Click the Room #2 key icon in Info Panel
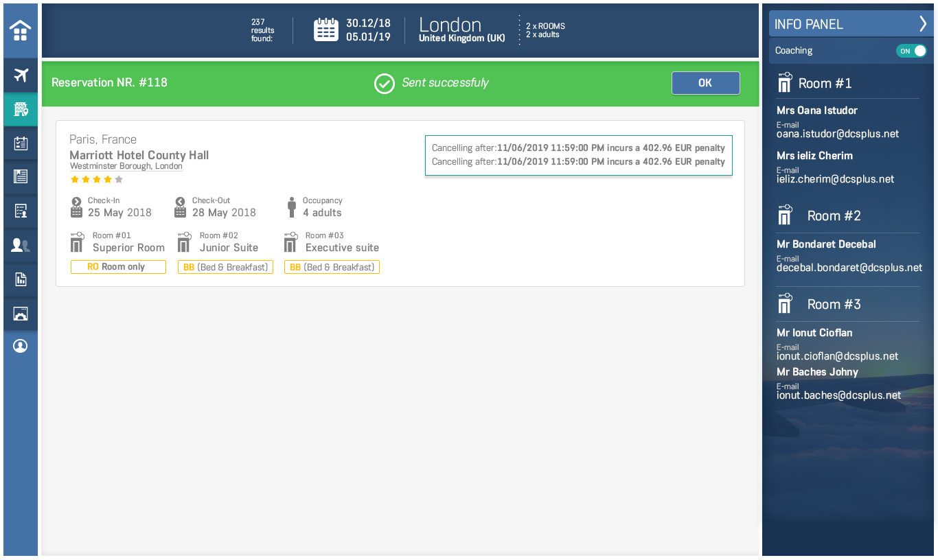Screen dimensions: 938x560 point(784,215)
